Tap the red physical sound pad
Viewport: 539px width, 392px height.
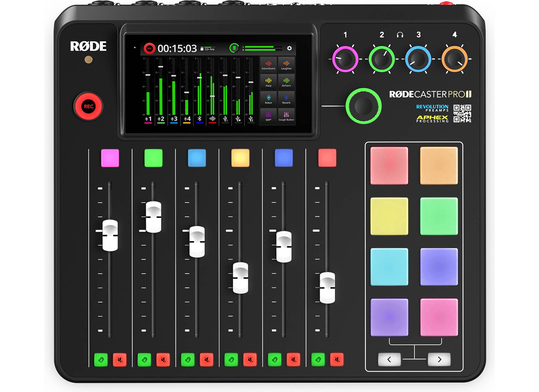389,166
